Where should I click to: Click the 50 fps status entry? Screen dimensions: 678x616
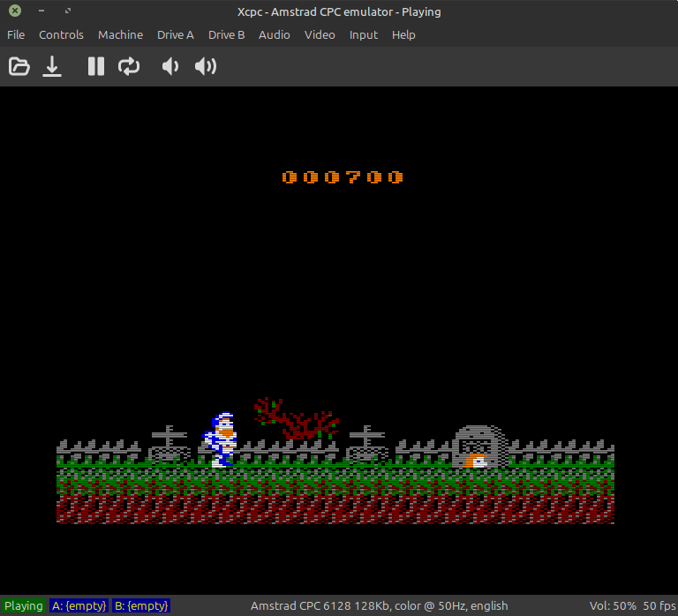click(x=659, y=605)
